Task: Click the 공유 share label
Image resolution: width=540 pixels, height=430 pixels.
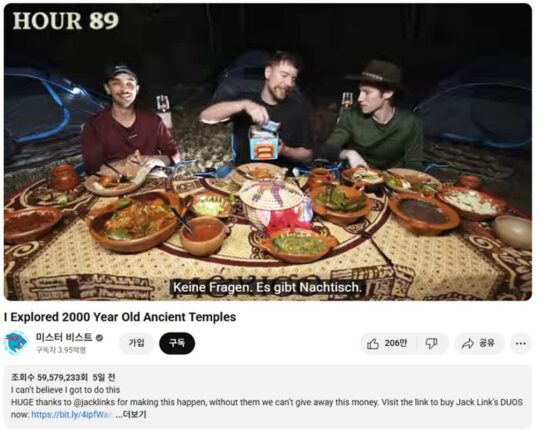Action: (487, 343)
